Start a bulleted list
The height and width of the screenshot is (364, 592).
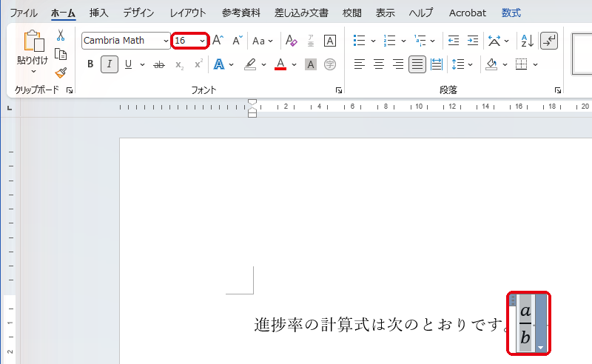point(359,41)
